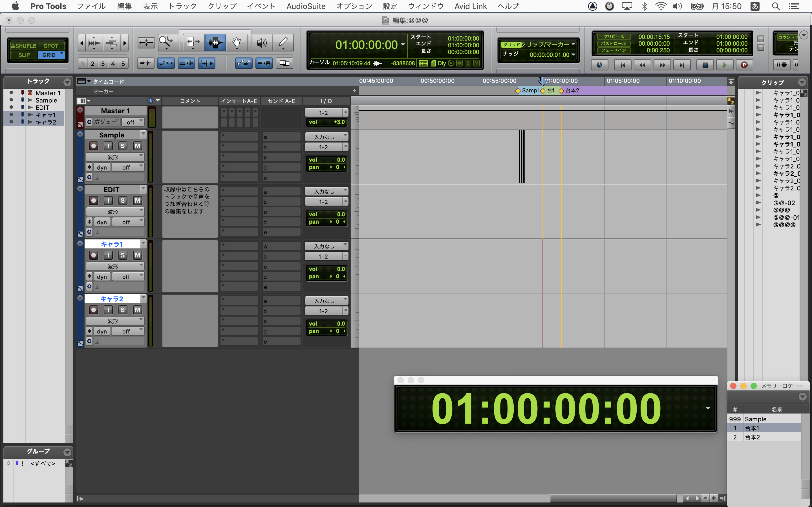The image size is (812, 507).
Task: Click Master 1 vol +3.0 fader field
Action: click(326, 122)
